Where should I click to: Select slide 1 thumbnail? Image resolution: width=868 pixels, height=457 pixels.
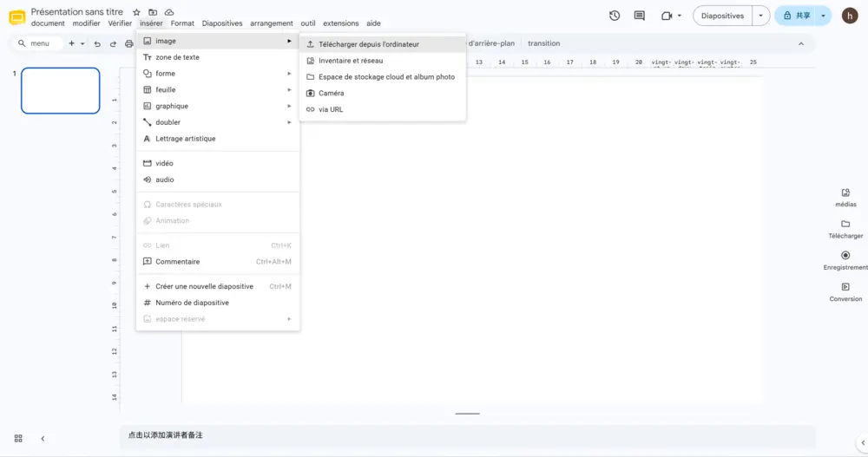point(61,91)
